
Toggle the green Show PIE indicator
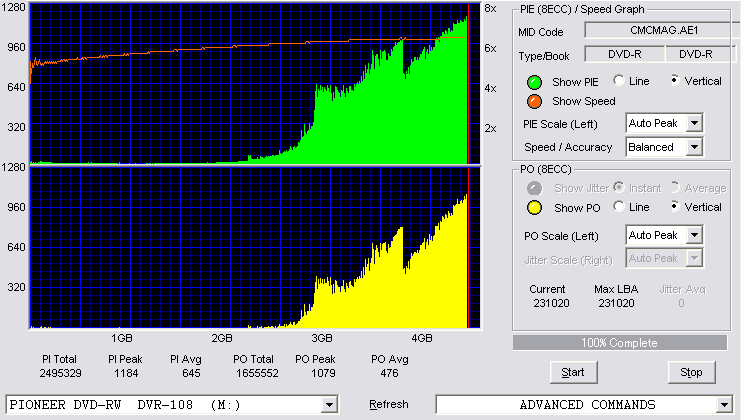click(534, 82)
